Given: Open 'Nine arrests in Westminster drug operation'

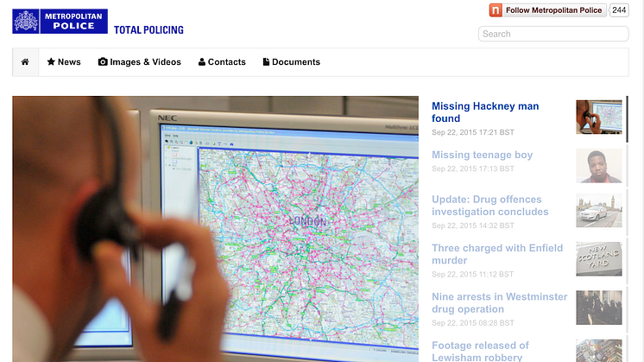Looking at the screenshot, I should pyautogui.click(x=500, y=303).
